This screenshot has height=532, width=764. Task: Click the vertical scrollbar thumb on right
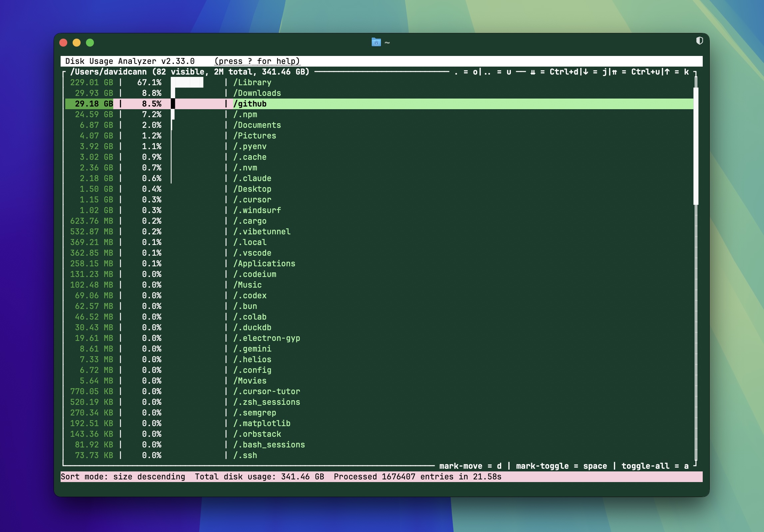pyautogui.click(x=695, y=146)
